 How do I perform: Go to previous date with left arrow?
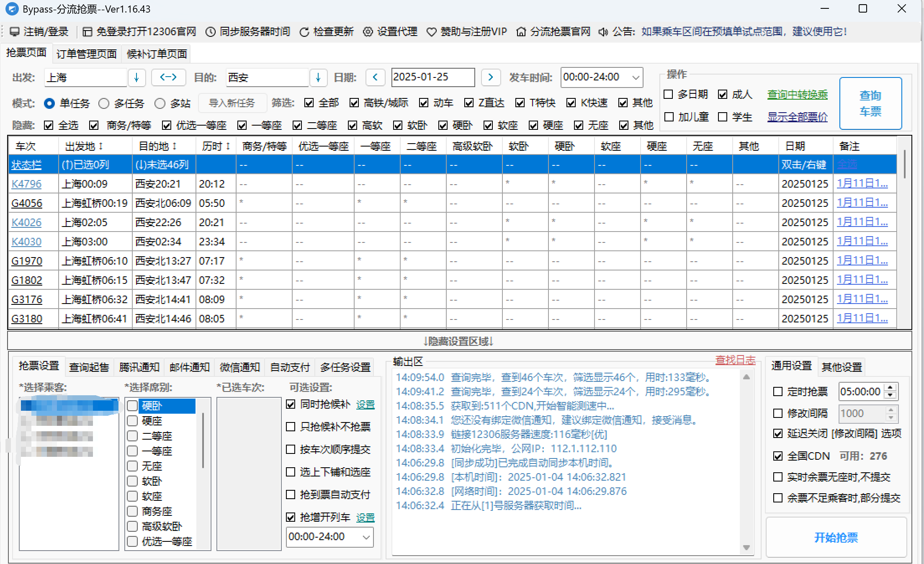pos(375,77)
